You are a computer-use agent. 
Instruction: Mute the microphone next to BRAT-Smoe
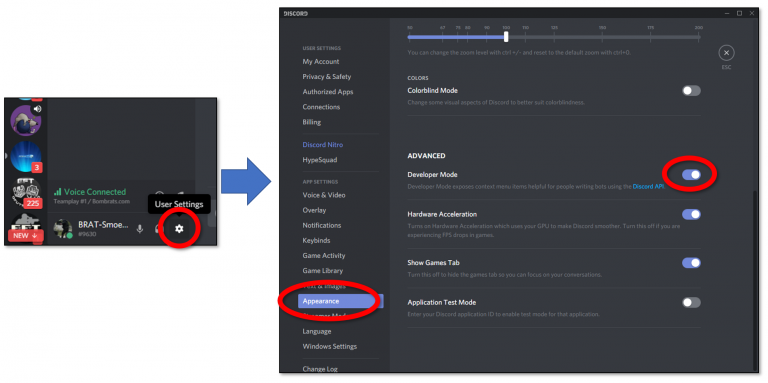click(140, 229)
